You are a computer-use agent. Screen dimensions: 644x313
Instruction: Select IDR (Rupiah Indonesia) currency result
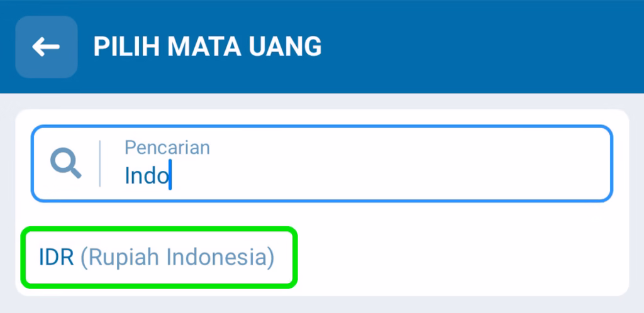tap(157, 258)
